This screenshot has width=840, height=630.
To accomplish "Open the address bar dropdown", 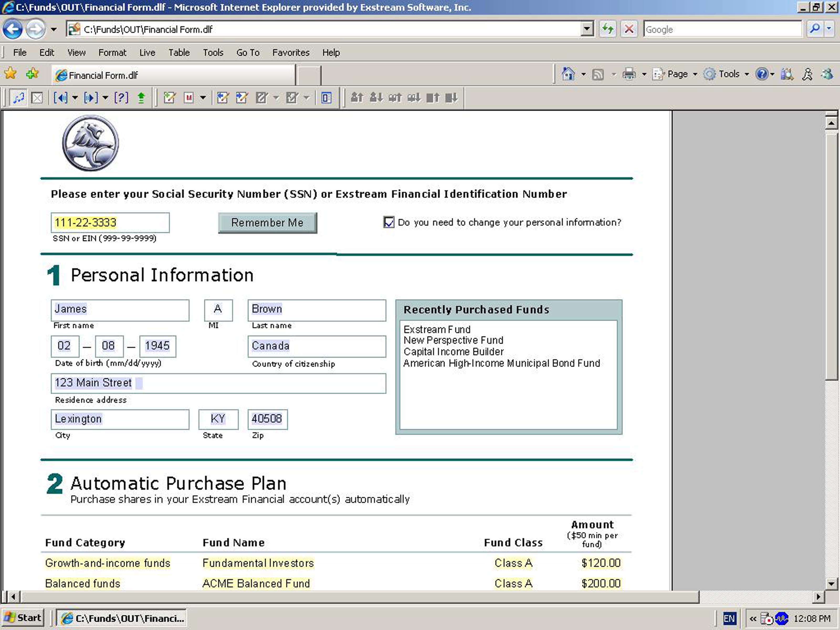I will click(587, 29).
